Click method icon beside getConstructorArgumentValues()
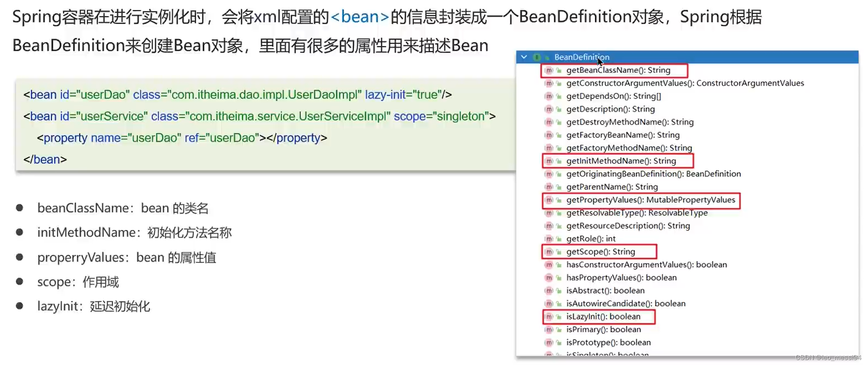868x365 pixels. 549,83
